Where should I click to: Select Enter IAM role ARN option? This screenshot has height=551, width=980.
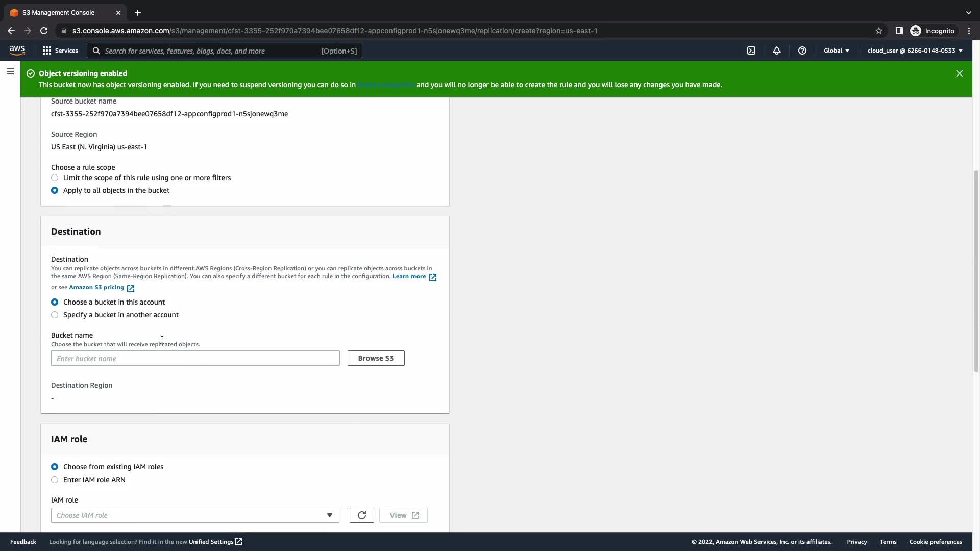(x=55, y=480)
